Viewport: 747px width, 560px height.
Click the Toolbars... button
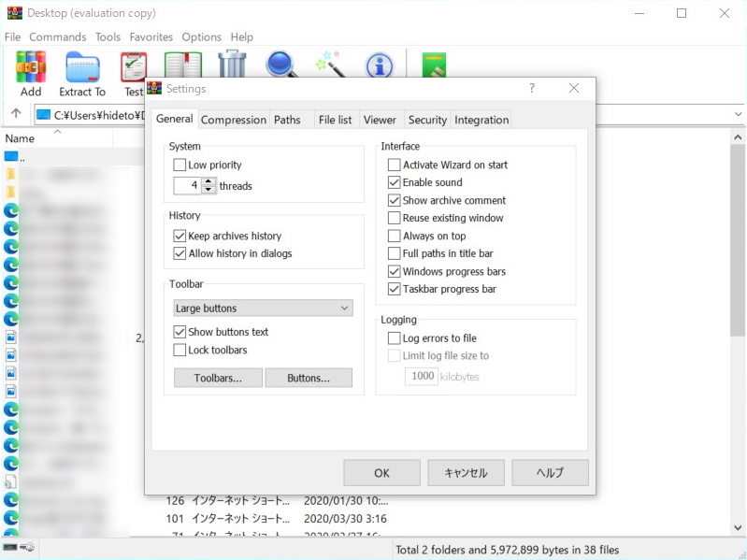tap(218, 378)
